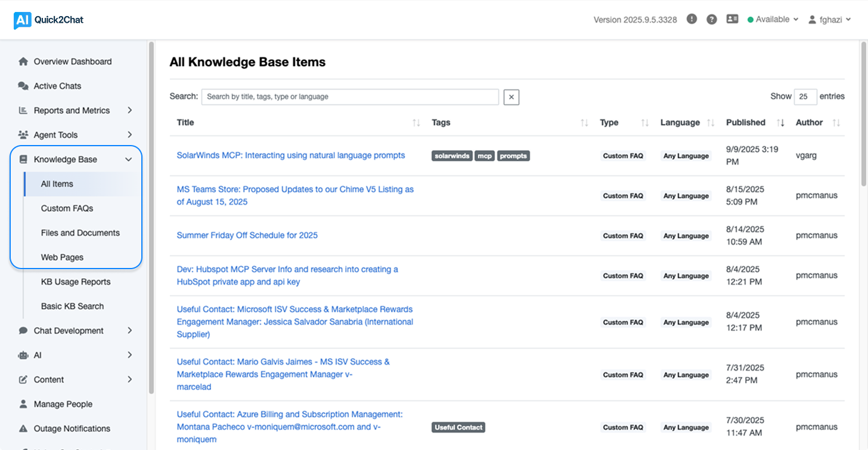Toggle sort on Published column
Screen dimensions: 868x450
780,122
